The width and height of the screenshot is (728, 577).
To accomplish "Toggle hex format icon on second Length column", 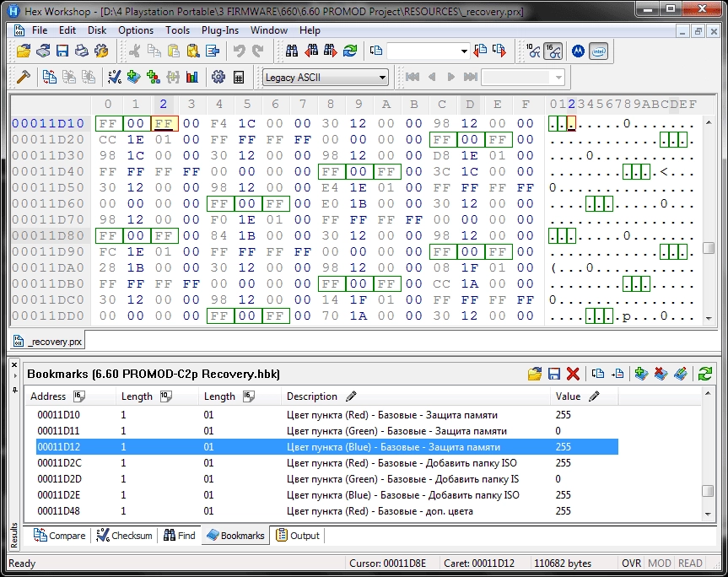I will pyautogui.click(x=248, y=396).
